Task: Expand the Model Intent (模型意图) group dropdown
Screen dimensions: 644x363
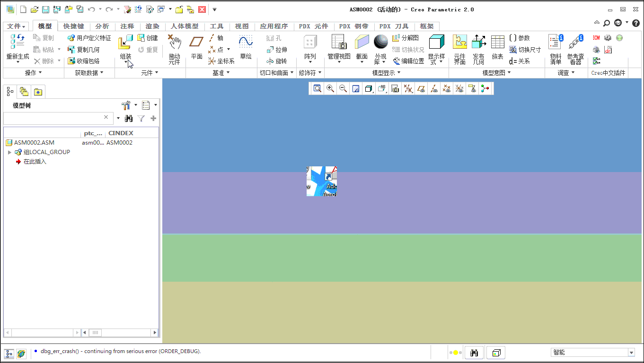Action: click(x=497, y=73)
